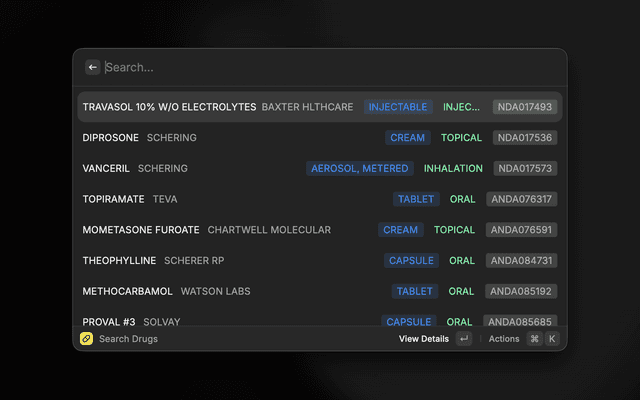This screenshot has height=400, width=640.
Task: Open the Actions menu
Action: pyautogui.click(x=504, y=339)
